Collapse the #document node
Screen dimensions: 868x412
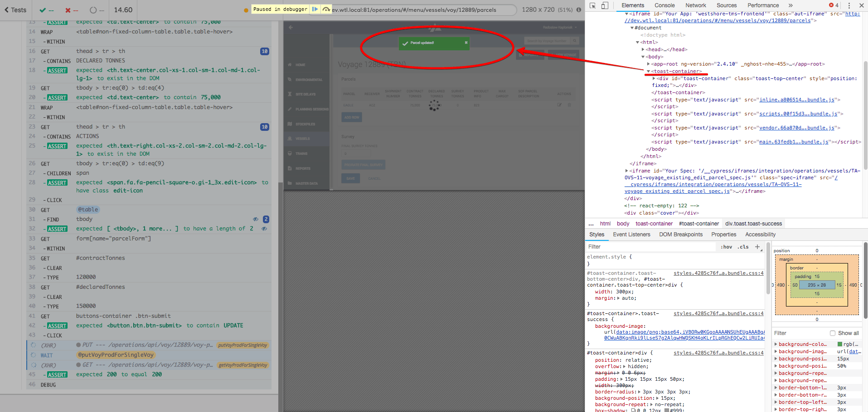632,28
